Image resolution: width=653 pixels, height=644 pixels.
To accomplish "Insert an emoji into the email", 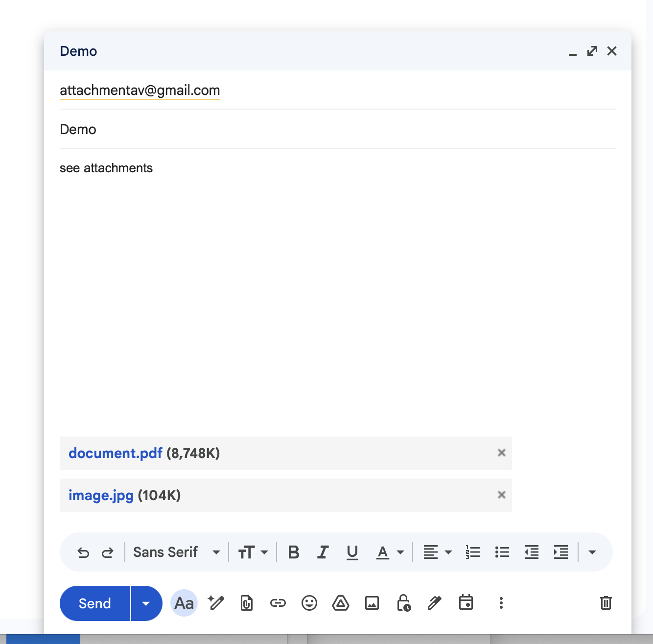I will pos(309,603).
